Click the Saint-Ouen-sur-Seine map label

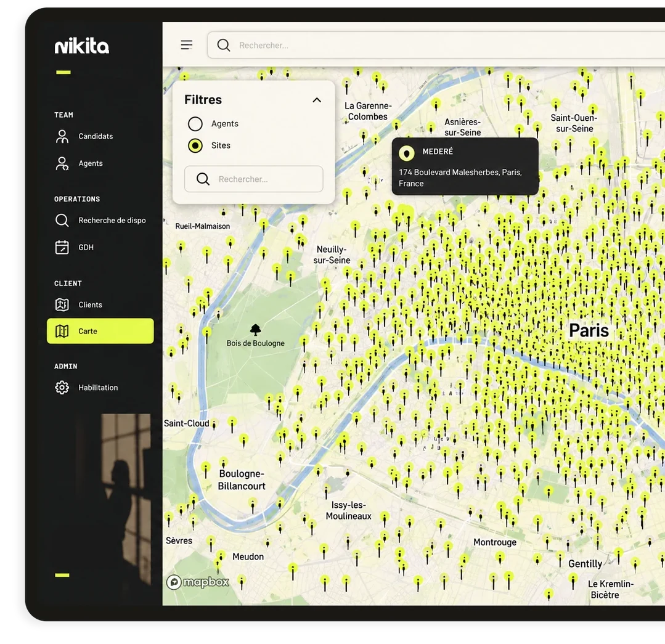[x=574, y=123]
